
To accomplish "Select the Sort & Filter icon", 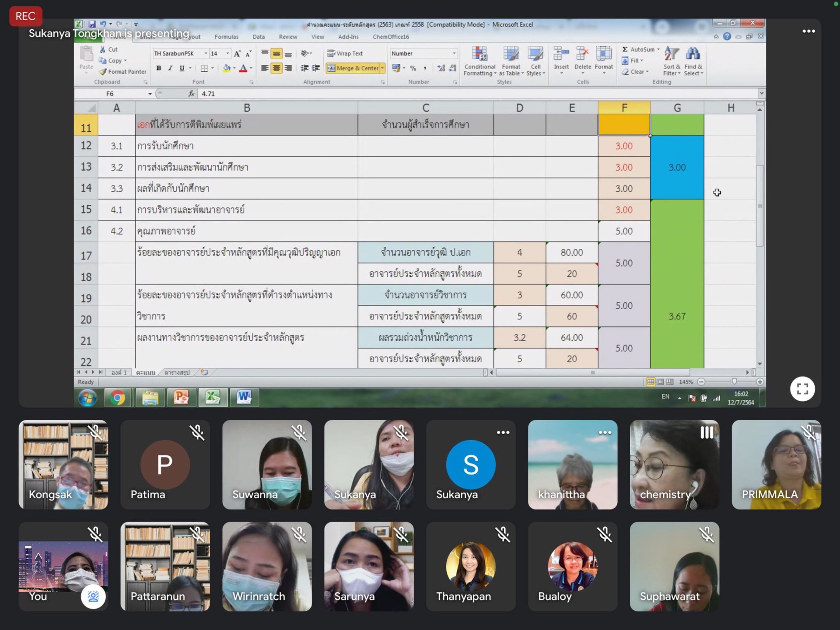I will (671, 63).
